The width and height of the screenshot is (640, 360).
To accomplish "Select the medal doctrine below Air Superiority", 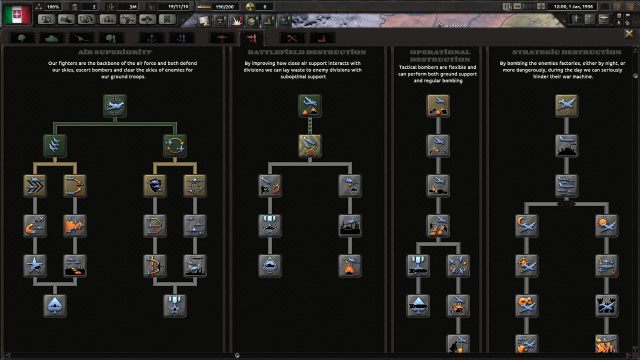I will [175, 306].
